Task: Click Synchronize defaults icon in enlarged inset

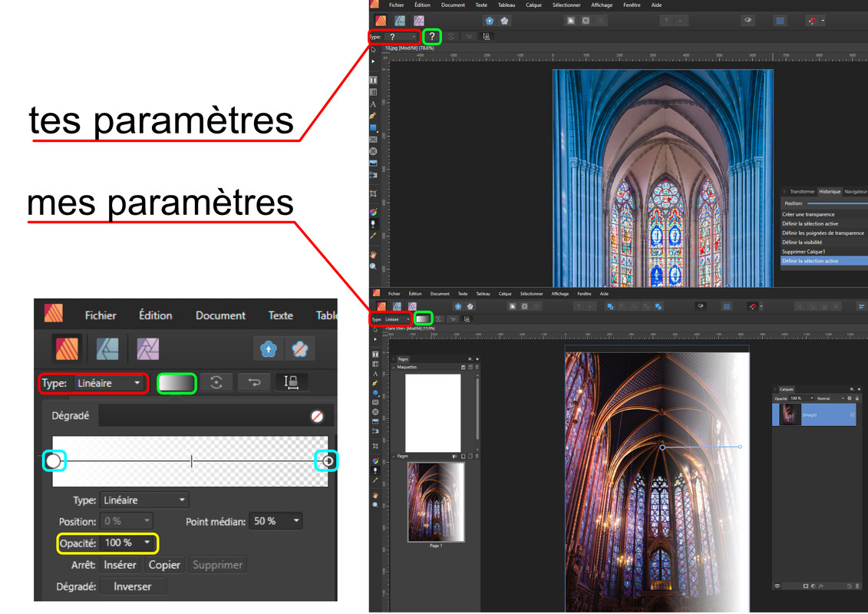Action: pos(269,348)
